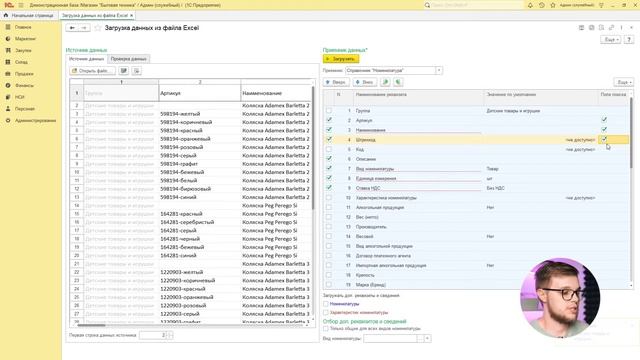This screenshot has height=360, width=640.
Task: Click the yellow Загрузить button
Action: pos(341,59)
